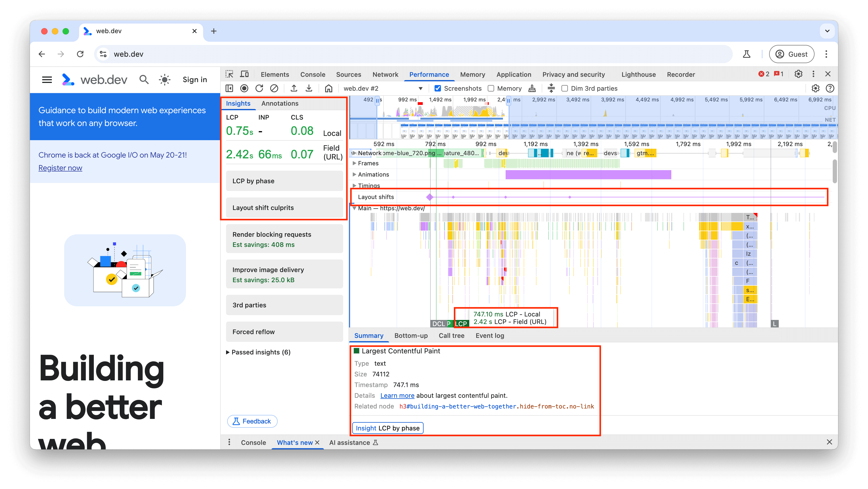Viewport: 868px width, 489px height.
Task: Click the clear performance data icon
Action: click(x=274, y=88)
